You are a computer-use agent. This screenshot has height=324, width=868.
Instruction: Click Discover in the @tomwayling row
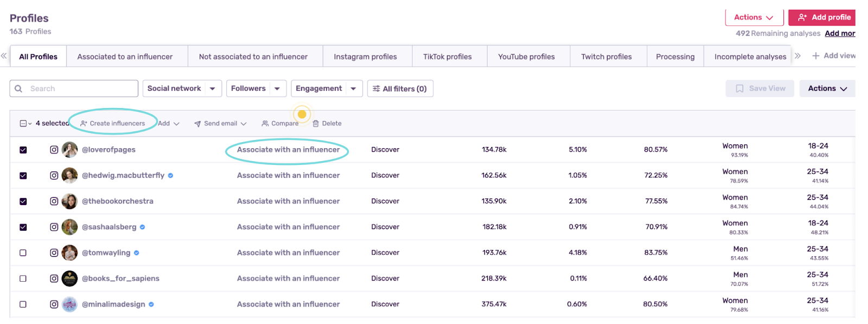[x=385, y=253]
